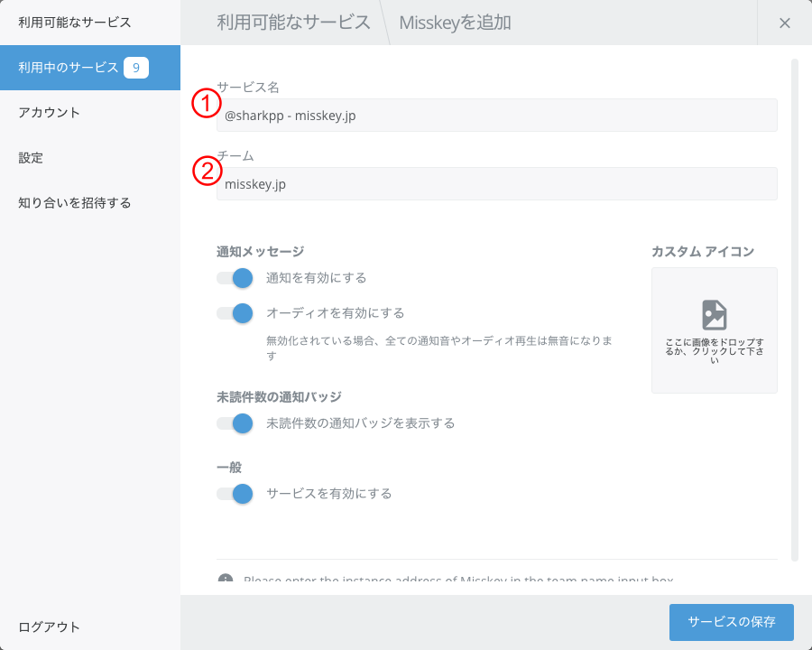
Task: Click the info icon beside the Misskey instance note
Action: pyautogui.click(x=226, y=580)
